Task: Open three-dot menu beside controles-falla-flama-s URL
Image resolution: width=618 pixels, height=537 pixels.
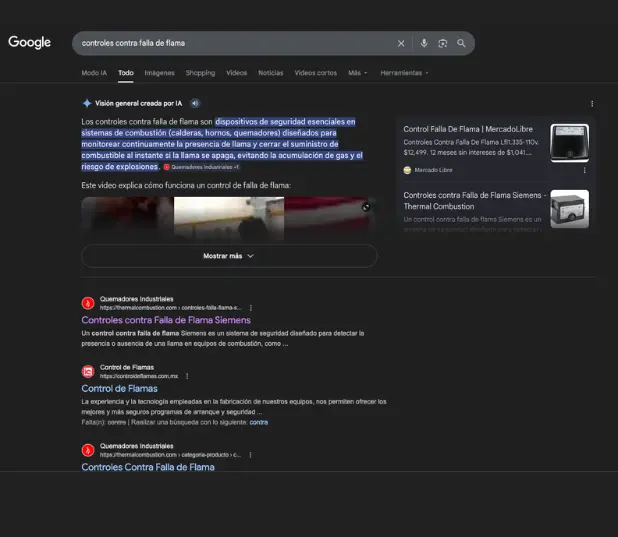Action: coord(251,308)
